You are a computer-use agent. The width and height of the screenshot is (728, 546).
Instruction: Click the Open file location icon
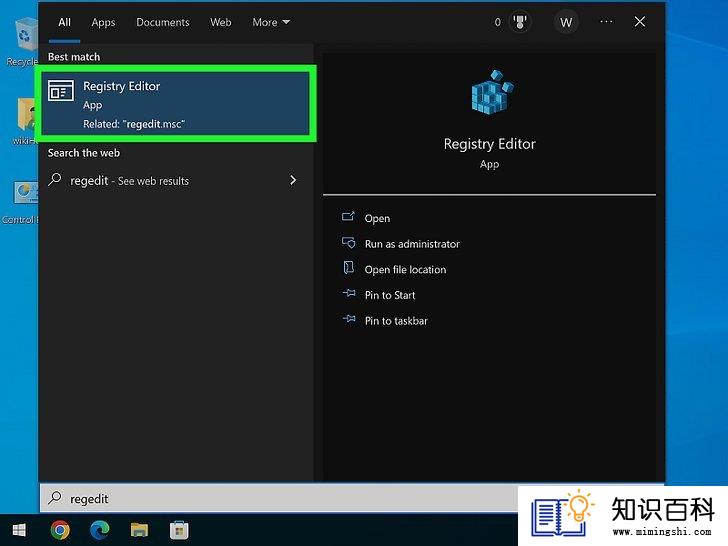click(x=349, y=267)
